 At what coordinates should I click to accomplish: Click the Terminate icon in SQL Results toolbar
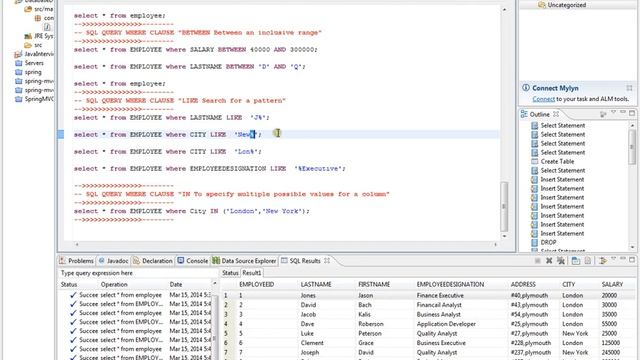click(x=538, y=261)
